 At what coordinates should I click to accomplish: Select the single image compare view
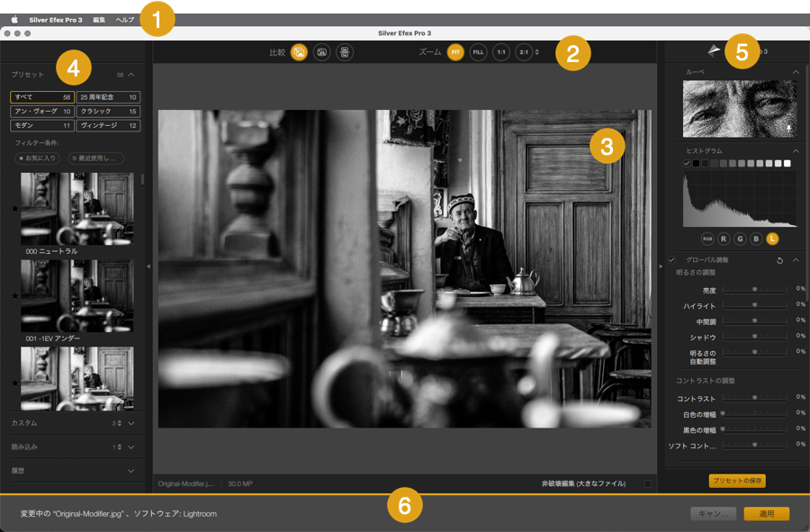click(x=299, y=52)
